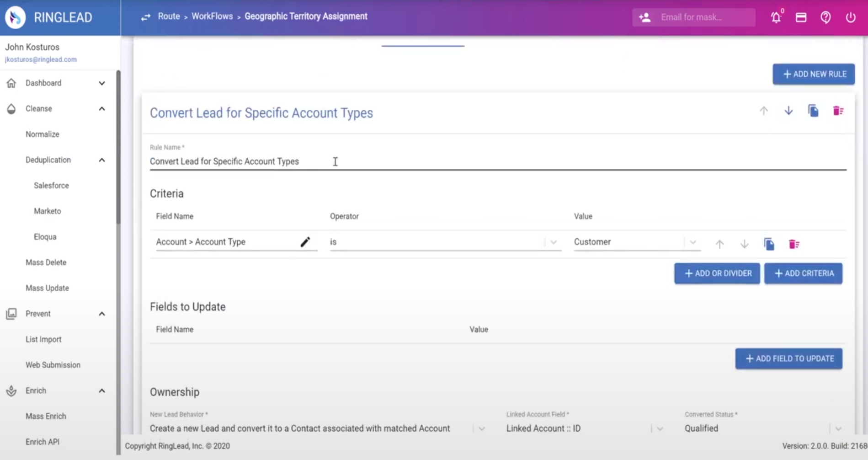Edit Account Type field with pencil
The image size is (868, 460).
(x=305, y=242)
